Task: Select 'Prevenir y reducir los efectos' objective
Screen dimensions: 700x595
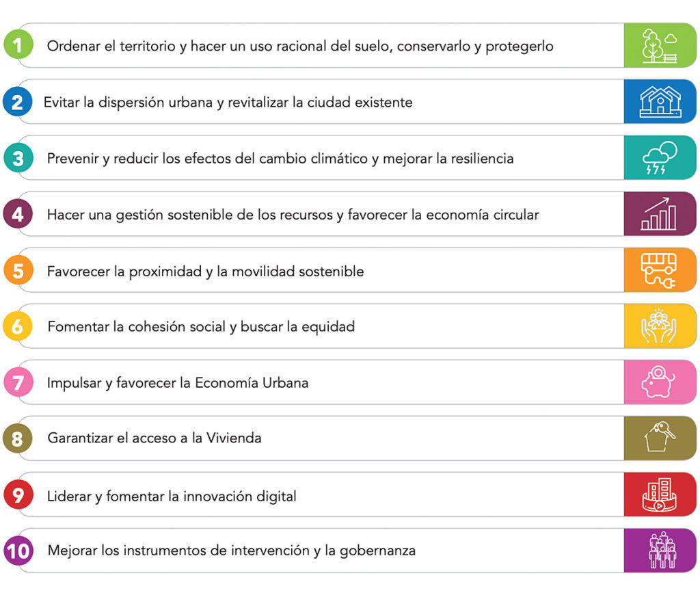Action: point(280,159)
